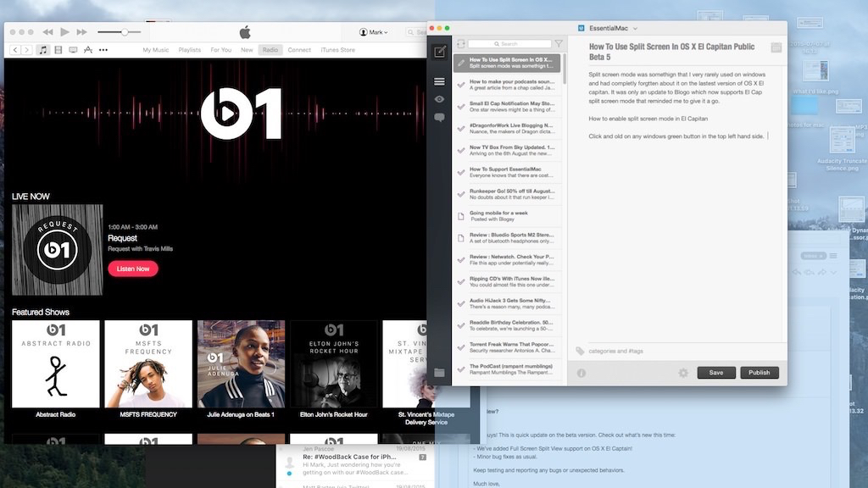Viewport: 868px width, 488px height.
Task: Select the Movies library icon in iTunes
Action: click(58, 50)
